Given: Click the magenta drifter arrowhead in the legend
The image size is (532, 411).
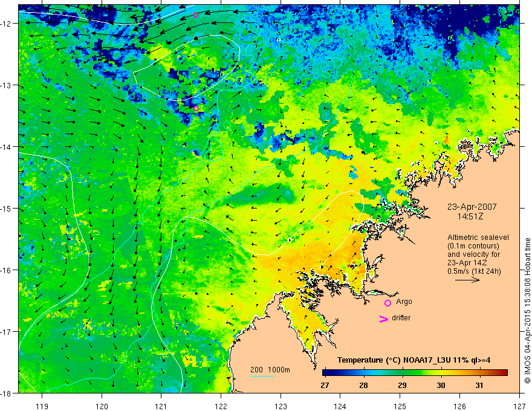Looking at the screenshot, I should pos(384,319).
